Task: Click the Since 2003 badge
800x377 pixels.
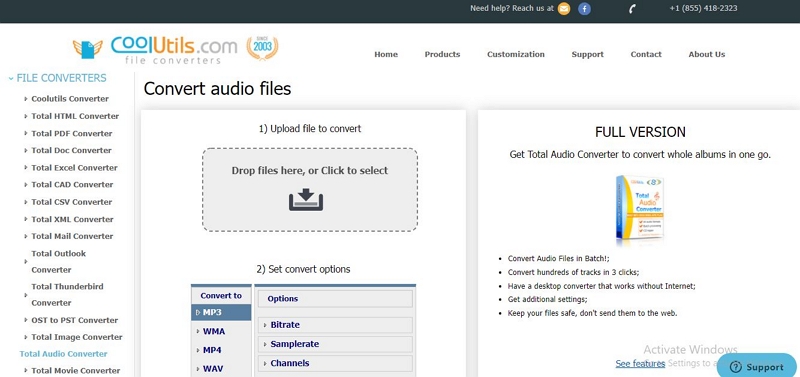Action: click(x=262, y=48)
